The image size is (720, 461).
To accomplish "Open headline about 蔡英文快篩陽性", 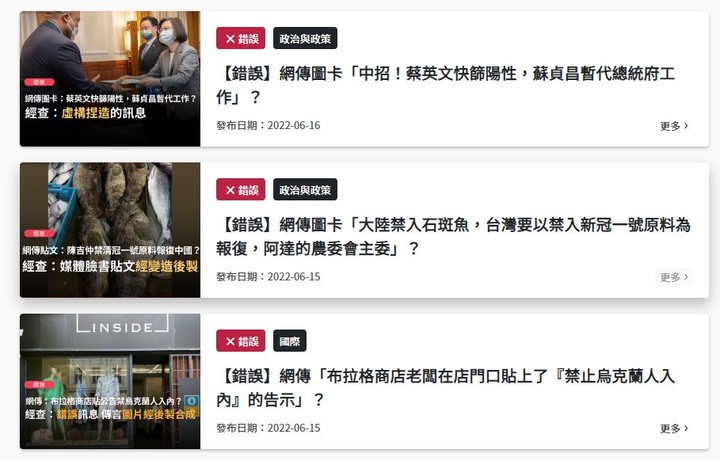I will (445, 85).
